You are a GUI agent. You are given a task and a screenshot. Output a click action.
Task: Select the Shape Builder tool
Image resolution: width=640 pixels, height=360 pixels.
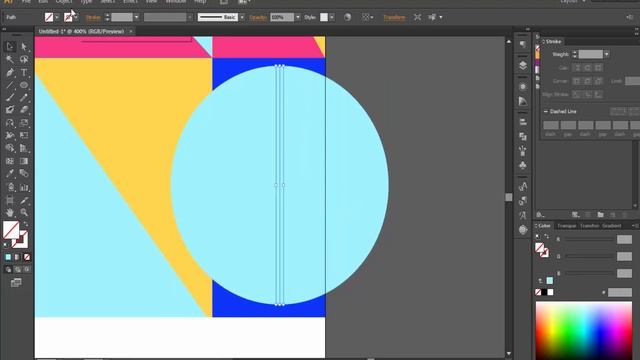coord(10,148)
